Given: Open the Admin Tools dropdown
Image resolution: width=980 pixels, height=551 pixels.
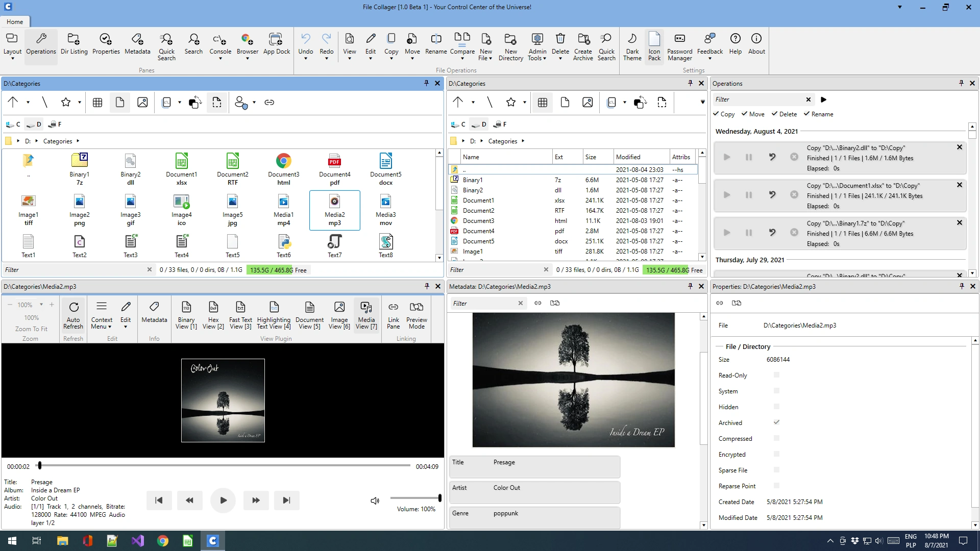Looking at the screenshot, I should click(545, 59).
